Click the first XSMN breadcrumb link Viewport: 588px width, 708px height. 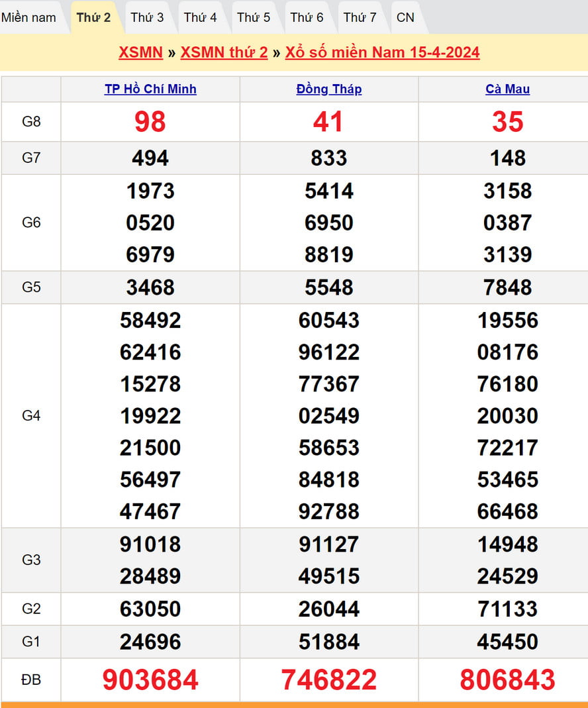click(140, 52)
